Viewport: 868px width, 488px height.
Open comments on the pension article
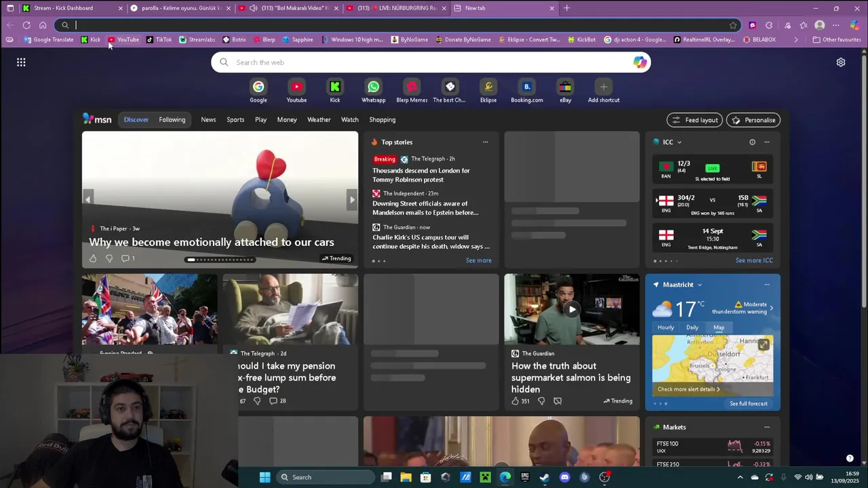pyautogui.click(x=278, y=401)
